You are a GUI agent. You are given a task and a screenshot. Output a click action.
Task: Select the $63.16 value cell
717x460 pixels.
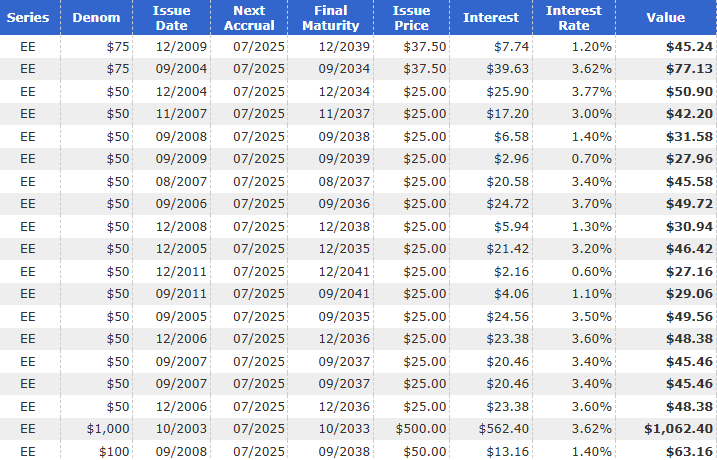coord(689,452)
